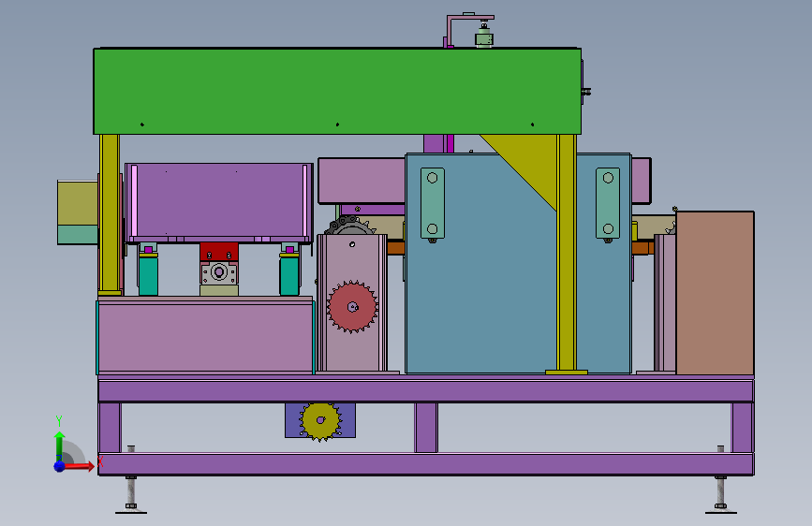Click the red sprocket gear
The image size is (812, 526).
click(352, 307)
